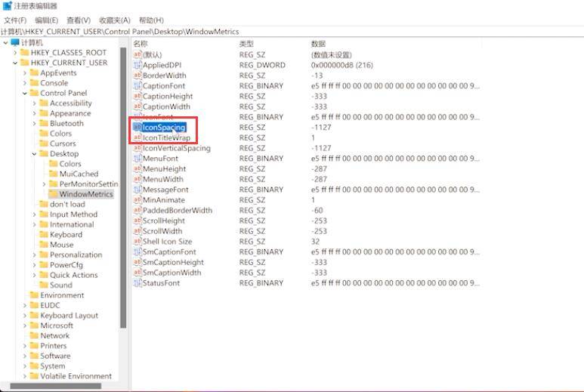Click the AppliedDPI DWORD value icon
This screenshot has height=392, width=584.
coord(138,65)
